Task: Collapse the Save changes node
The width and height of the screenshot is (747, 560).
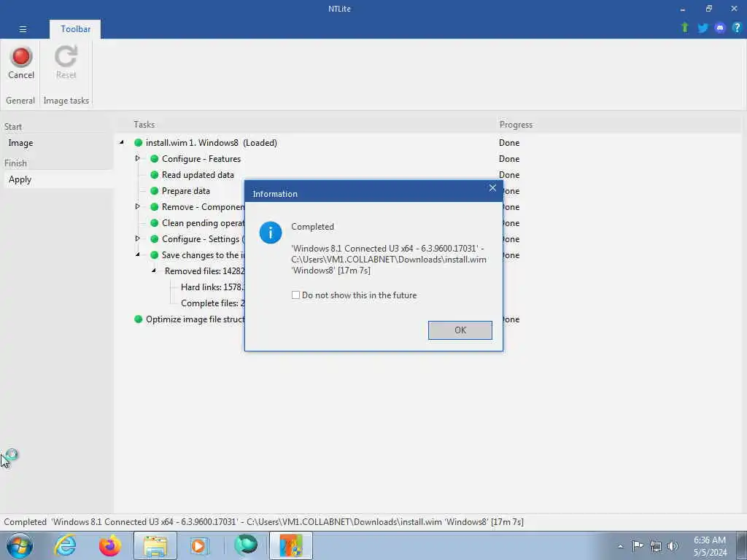Action: pos(137,254)
